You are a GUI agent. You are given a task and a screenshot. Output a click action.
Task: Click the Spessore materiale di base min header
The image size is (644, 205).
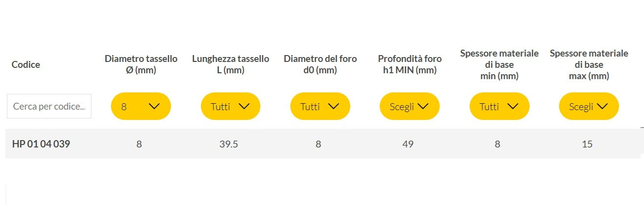tap(499, 64)
